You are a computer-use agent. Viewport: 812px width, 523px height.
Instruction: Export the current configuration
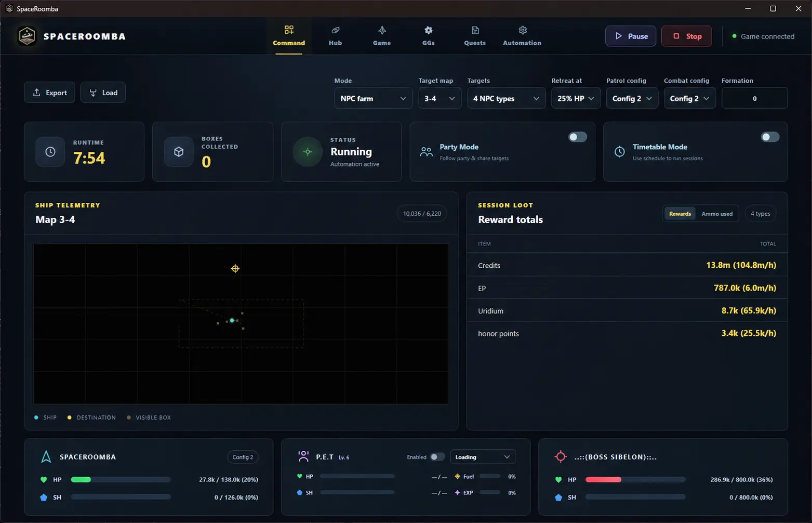(49, 93)
